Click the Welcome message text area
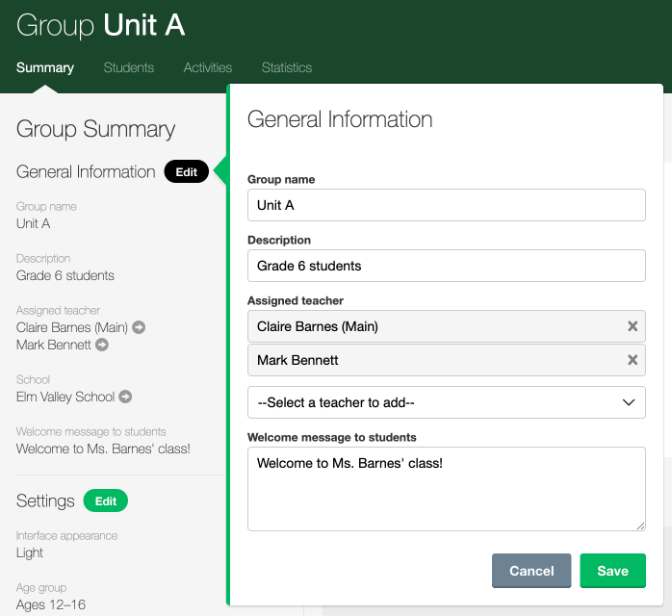The height and width of the screenshot is (616, 672). (x=446, y=488)
